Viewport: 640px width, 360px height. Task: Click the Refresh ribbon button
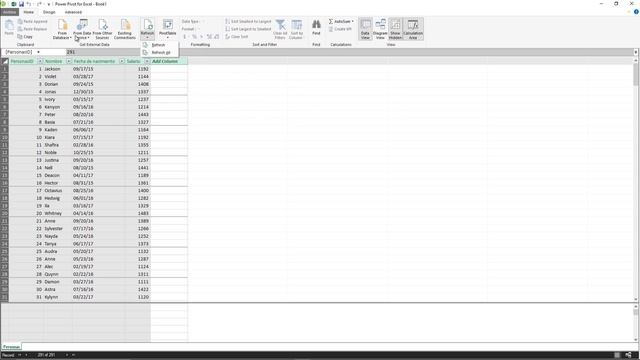pos(147,29)
